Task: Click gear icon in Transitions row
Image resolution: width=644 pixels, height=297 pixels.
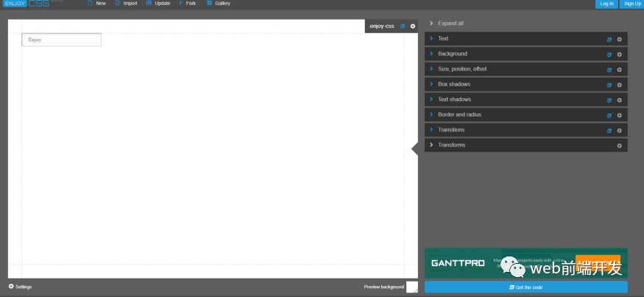Action: point(620,130)
